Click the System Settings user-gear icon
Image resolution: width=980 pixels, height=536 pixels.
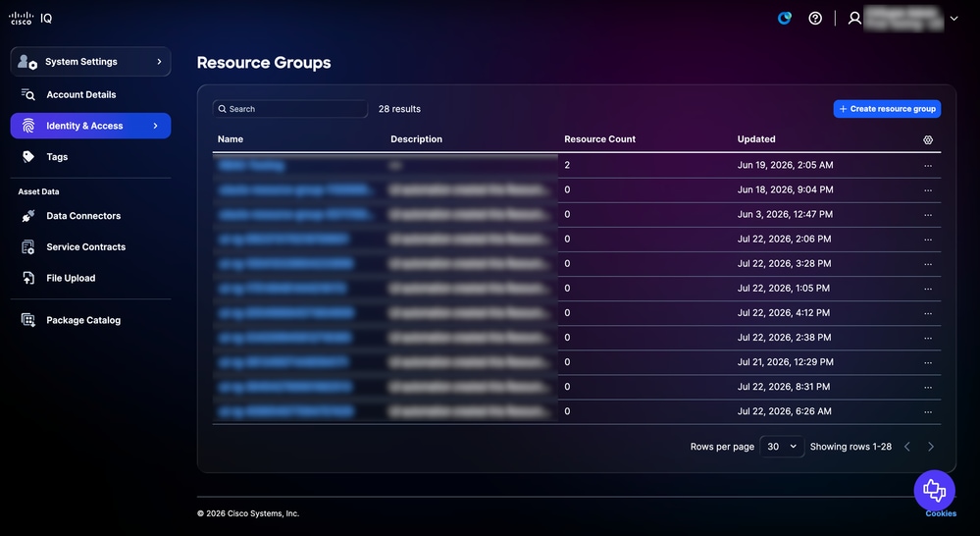click(x=27, y=61)
